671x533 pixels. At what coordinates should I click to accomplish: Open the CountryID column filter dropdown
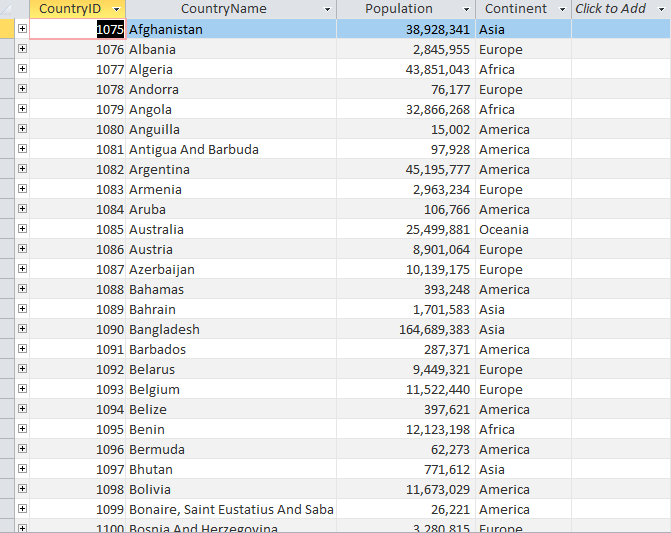[x=116, y=9]
